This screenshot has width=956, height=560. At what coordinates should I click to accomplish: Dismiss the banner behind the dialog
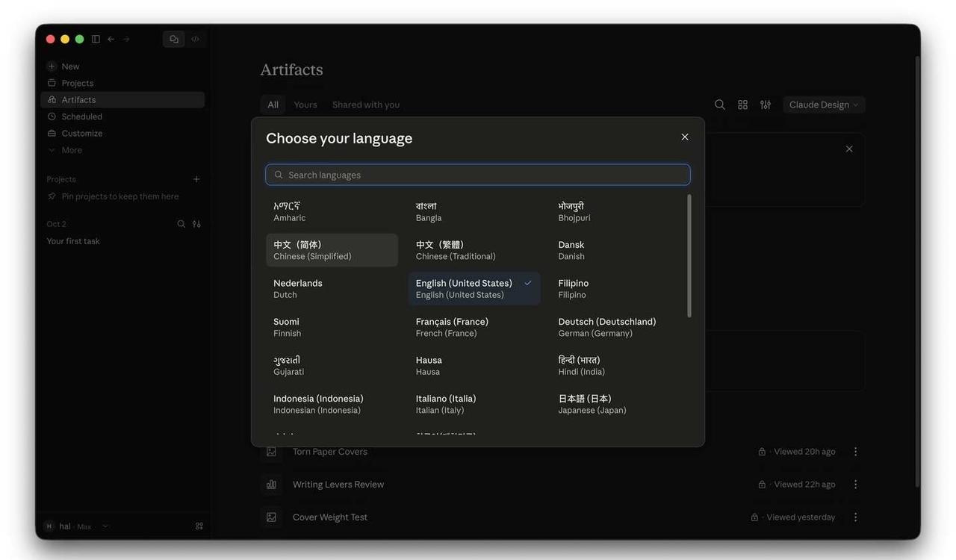849,149
